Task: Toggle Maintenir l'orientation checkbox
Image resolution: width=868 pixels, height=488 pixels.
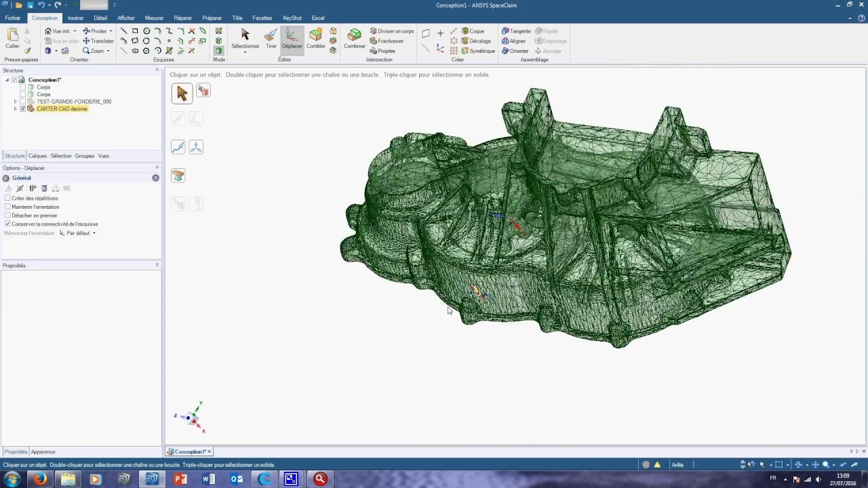Action: coord(7,207)
